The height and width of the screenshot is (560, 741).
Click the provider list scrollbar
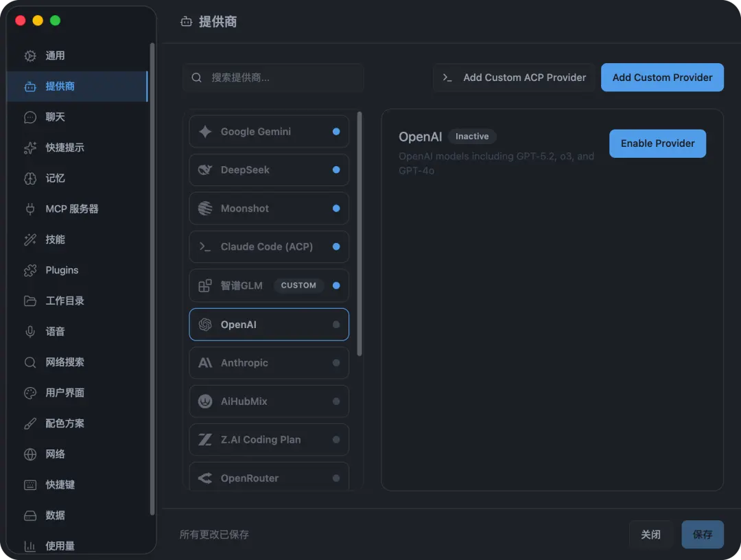(360, 233)
